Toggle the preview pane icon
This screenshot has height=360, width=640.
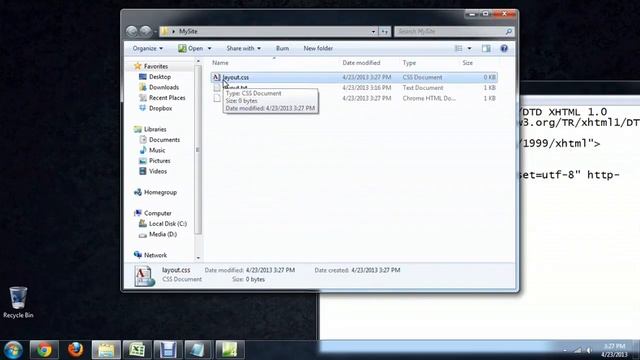point(486,49)
